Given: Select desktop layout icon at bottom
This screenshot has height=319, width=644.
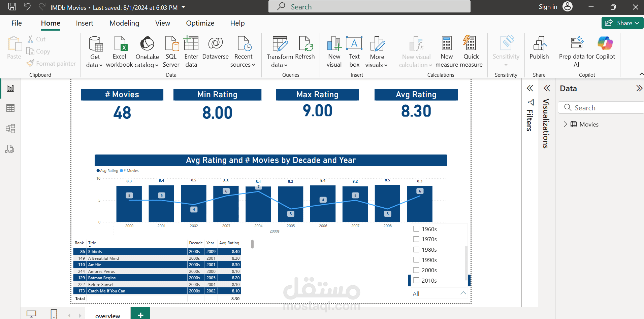Looking at the screenshot, I should tap(31, 314).
